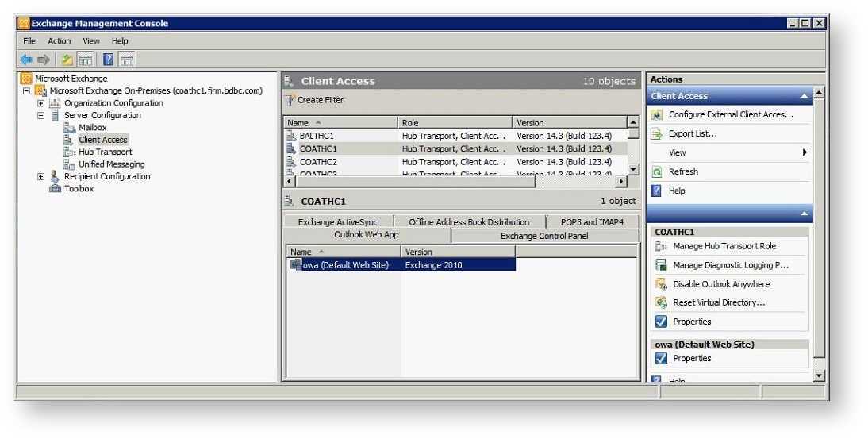The width and height of the screenshot is (868, 439).
Task: Click the Hub Transport node icon
Action: tap(69, 152)
